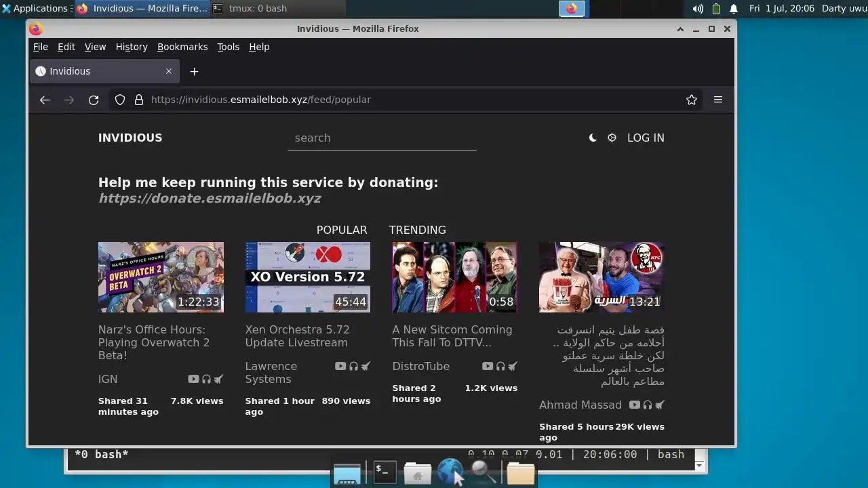
Task: Open the XO Version 5.72 thumbnail
Action: [308, 277]
